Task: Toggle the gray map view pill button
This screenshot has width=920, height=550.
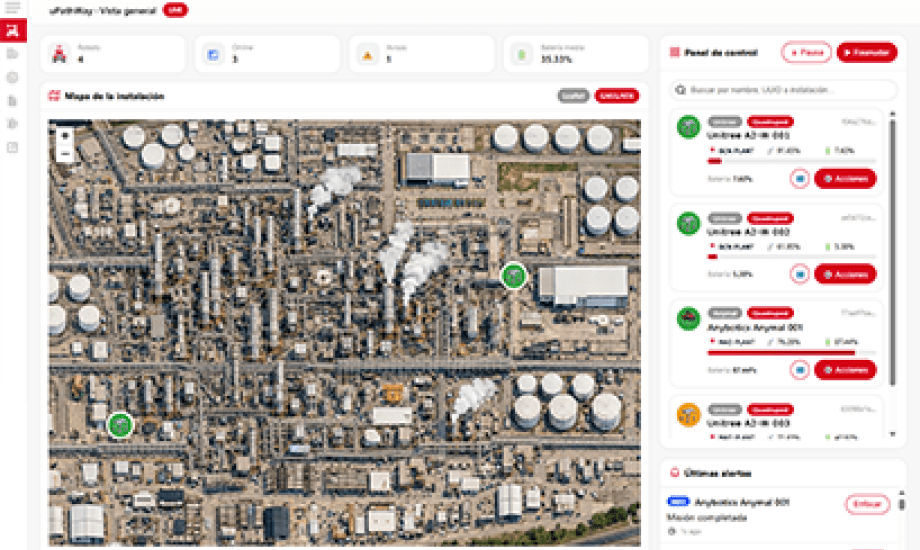Action: tap(573, 96)
